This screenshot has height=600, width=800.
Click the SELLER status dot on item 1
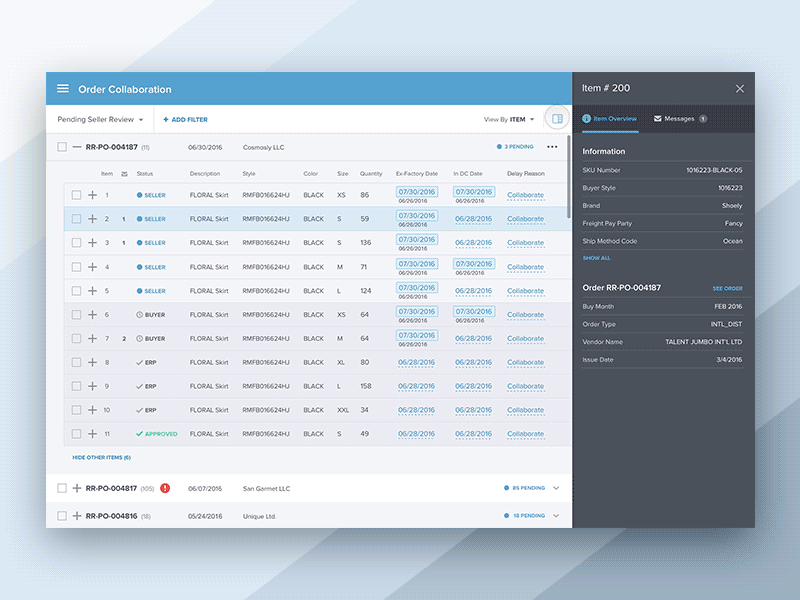(139, 194)
